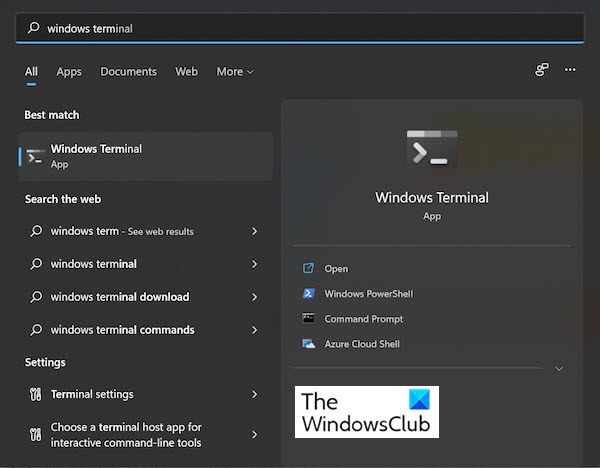Switch to the Apps tab
Screen dimensions: 600x468
[69, 72]
